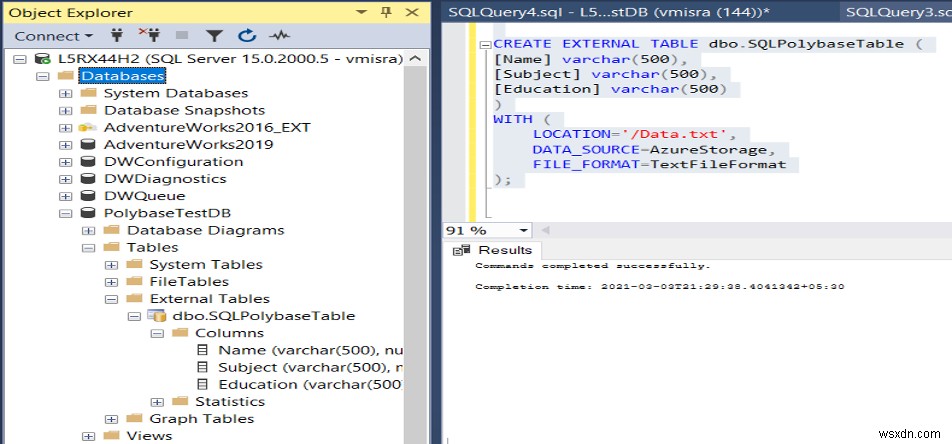Open the Activity Monitor pulse icon

coord(279,36)
